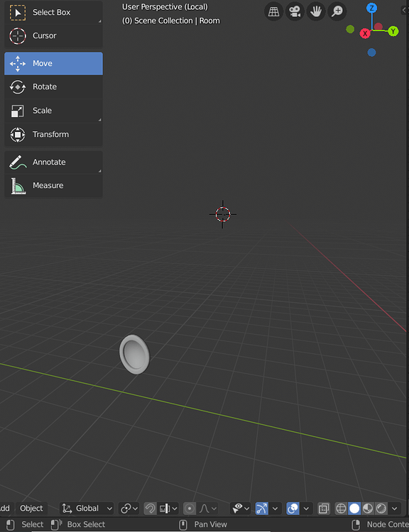The image size is (409, 532).
Task: Switch to solid viewport shading
Action: 354,509
